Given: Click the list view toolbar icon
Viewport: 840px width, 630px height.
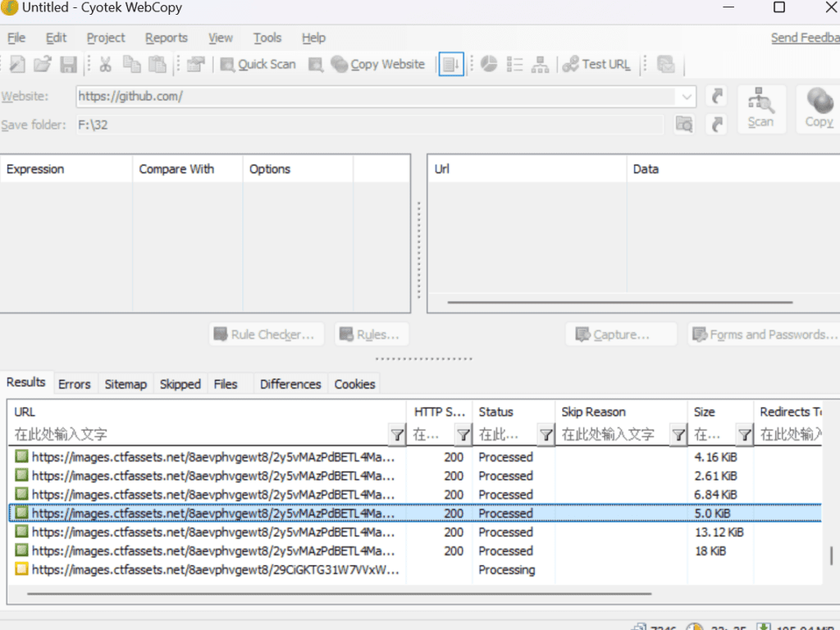Looking at the screenshot, I should pos(514,64).
